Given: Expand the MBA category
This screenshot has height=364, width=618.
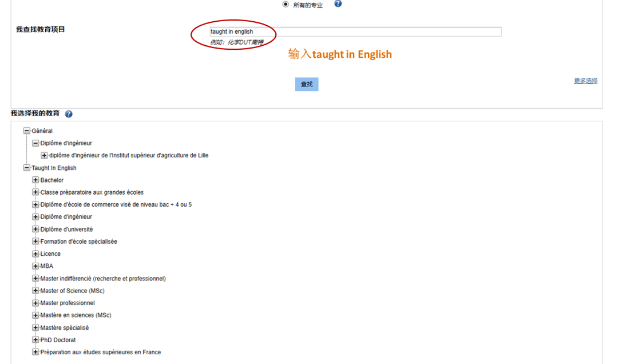Looking at the screenshot, I should pyautogui.click(x=35, y=266).
